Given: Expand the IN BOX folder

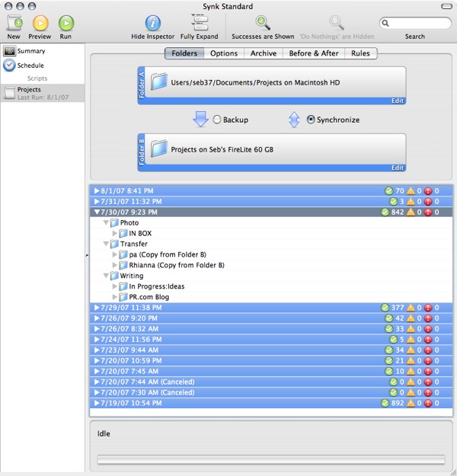Looking at the screenshot, I should tap(115, 234).
